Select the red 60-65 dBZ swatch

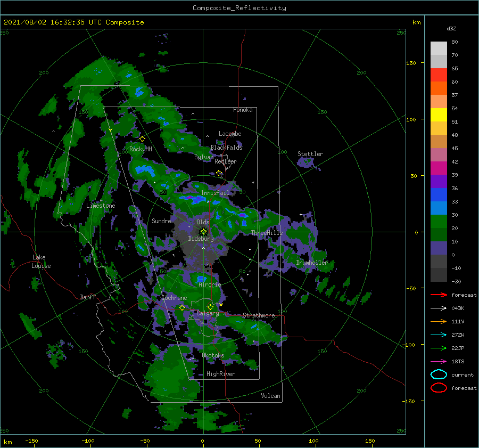[439, 75]
